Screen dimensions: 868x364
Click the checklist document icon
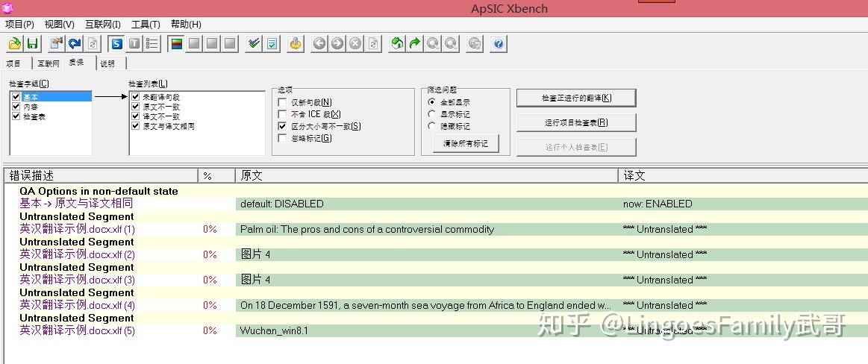tap(272, 44)
